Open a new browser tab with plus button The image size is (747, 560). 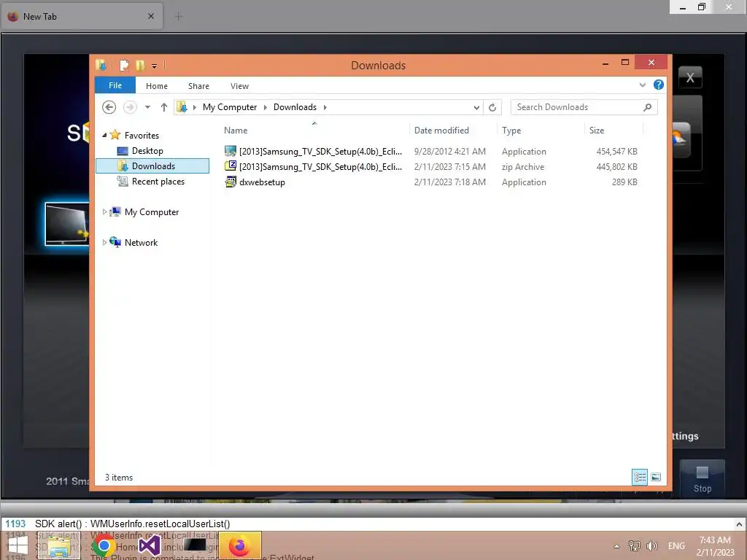pyautogui.click(x=179, y=17)
